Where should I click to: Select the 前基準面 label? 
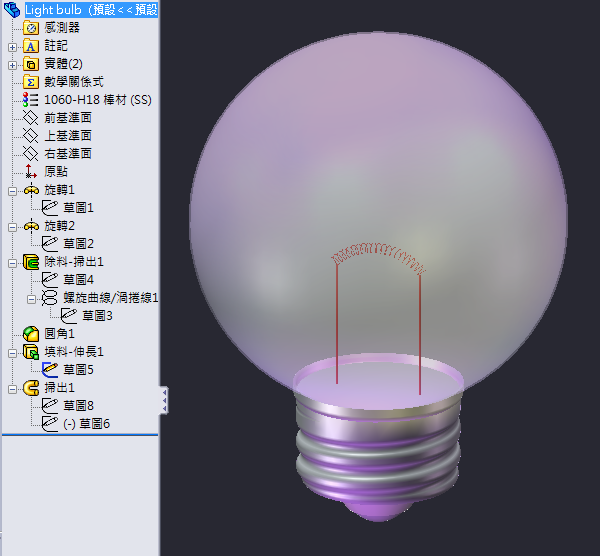tap(68, 117)
